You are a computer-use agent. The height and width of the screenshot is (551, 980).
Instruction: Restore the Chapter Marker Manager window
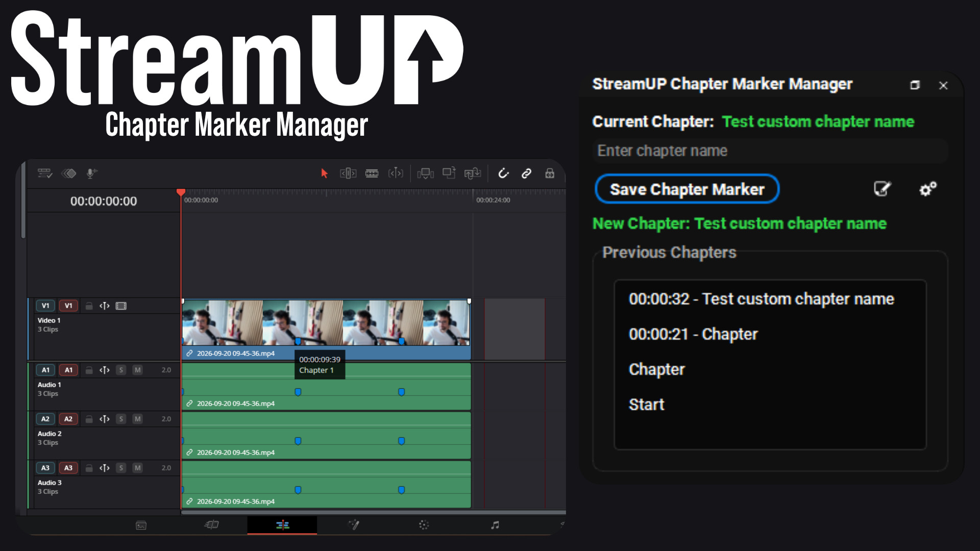point(915,85)
